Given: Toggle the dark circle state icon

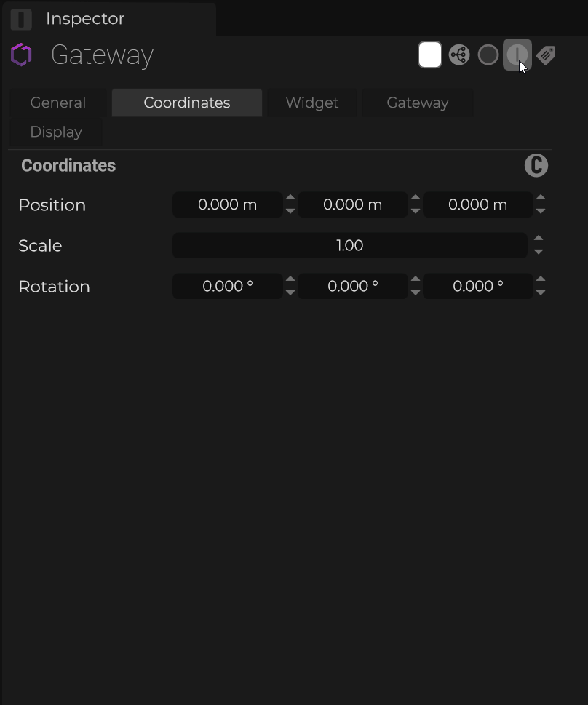Looking at the screenshot, I should click(488, 55).
